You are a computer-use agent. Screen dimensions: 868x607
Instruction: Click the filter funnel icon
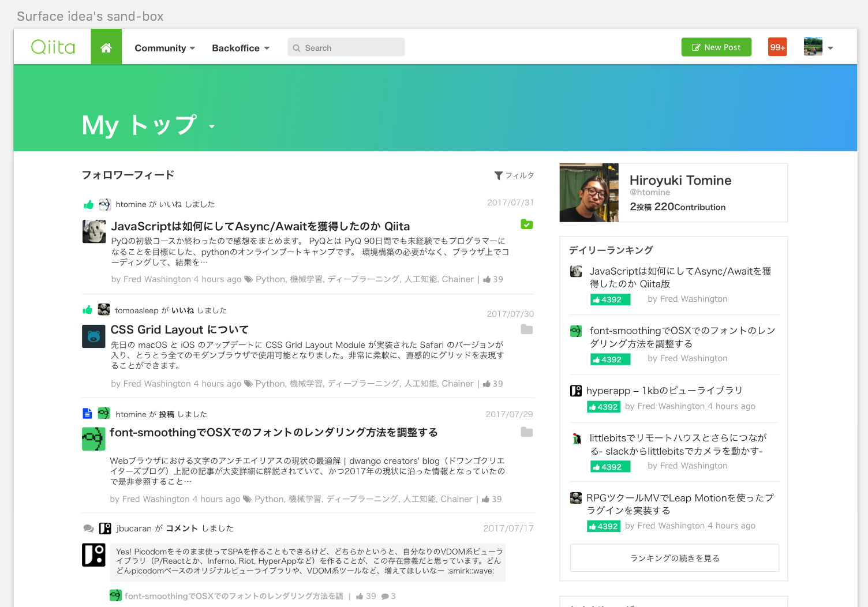(x=499, y=175)
